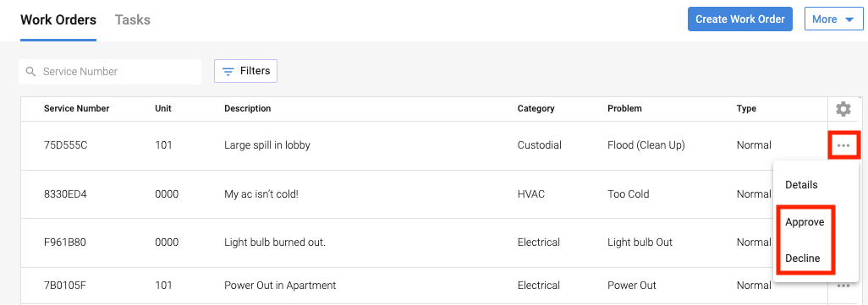Select Decline in the context menu

[803, 258]
